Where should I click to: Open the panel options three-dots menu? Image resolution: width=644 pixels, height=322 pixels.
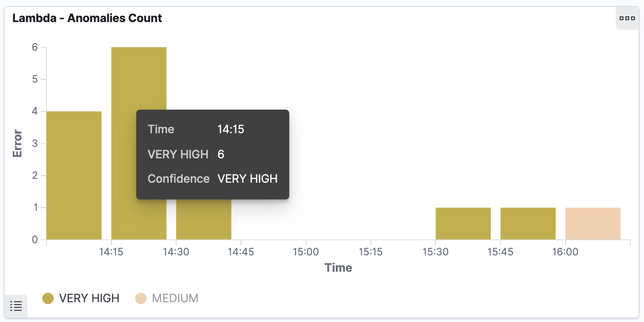click(627, 18)
